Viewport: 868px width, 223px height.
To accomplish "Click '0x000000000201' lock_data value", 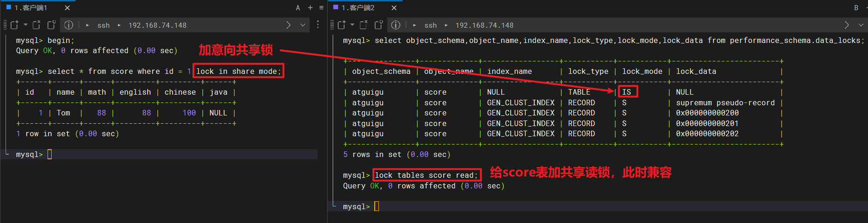I will point(707,123).
